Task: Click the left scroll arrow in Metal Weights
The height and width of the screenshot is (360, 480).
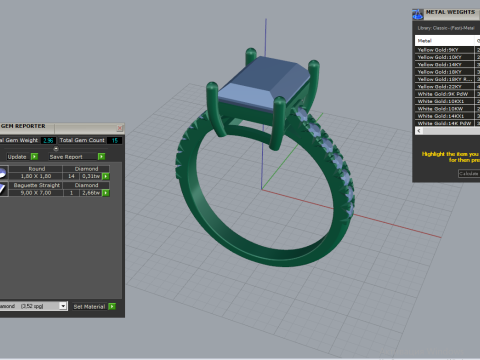Action: pyautogui.click(x=419, y=131)
